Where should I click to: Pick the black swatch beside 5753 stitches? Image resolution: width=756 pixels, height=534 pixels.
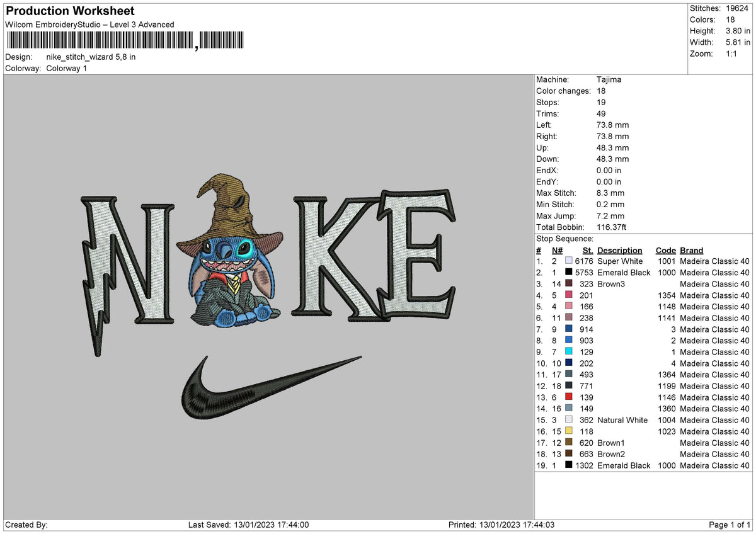(569, 273)
